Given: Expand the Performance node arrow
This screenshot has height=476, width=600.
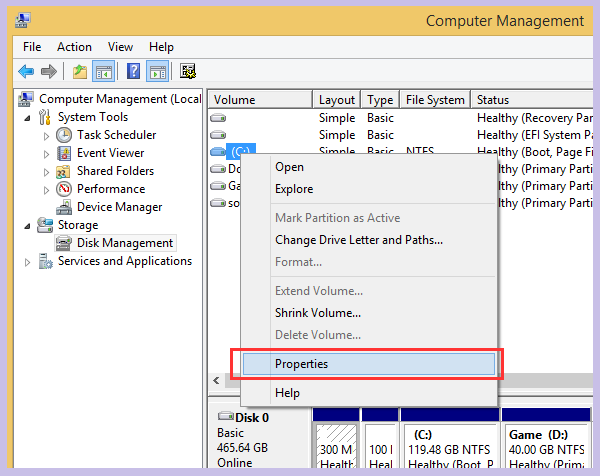Looking at the screenshot, I should tap(46, 190).
